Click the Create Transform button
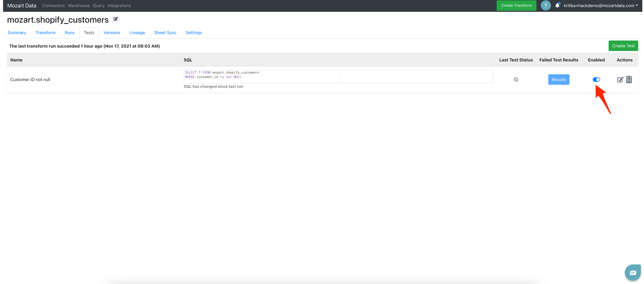Screen dimensions: 644x284 pos(516,6)
